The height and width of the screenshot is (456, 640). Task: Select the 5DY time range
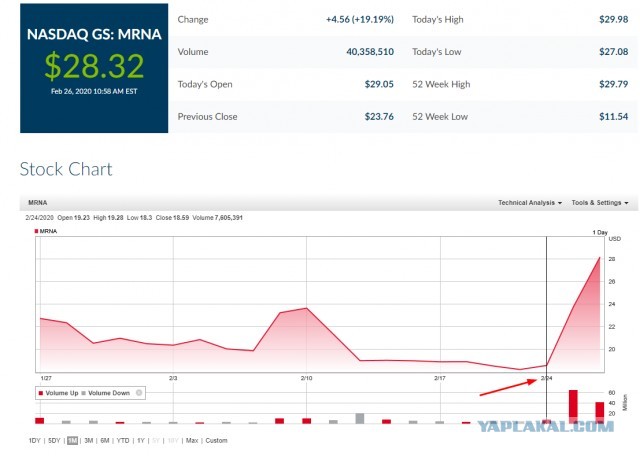(x=54, y=440)
